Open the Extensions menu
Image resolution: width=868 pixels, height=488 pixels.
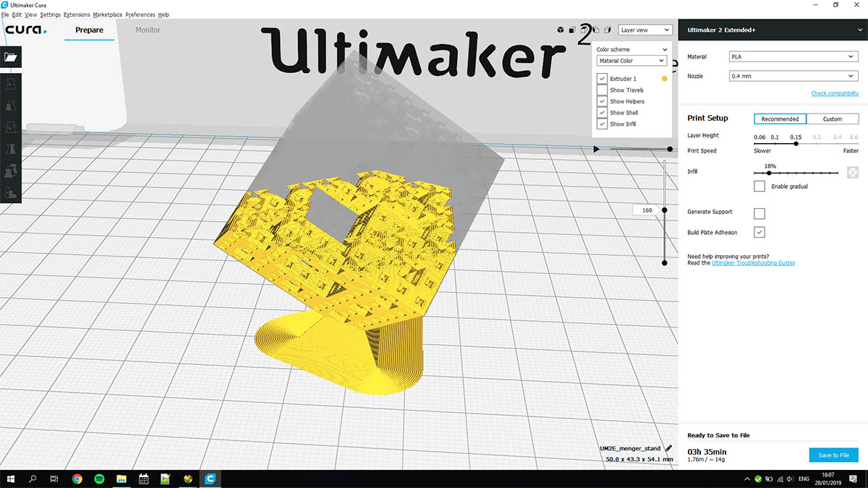point(77,14)
